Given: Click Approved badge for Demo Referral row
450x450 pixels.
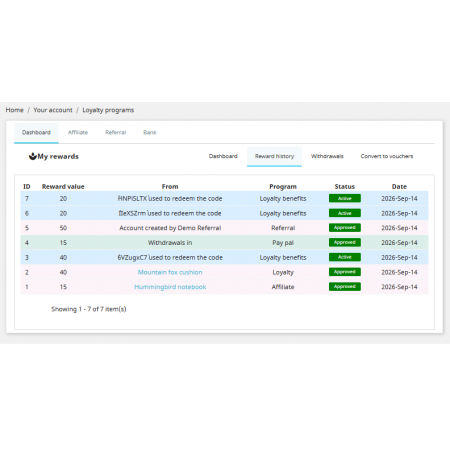Looking at the screenshot, I should click(345, 228).
